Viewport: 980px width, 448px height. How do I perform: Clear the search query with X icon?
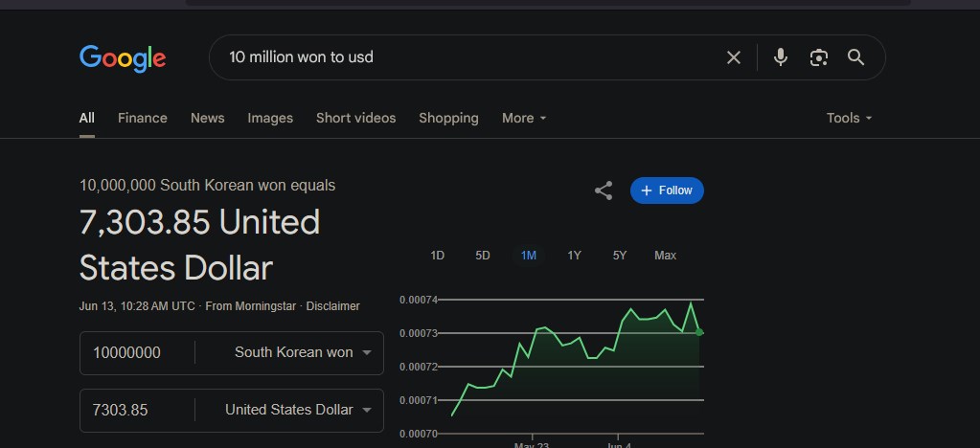tap(733, 57)
